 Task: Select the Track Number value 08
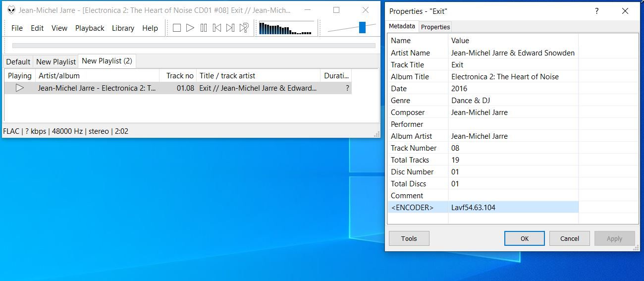tap(513, 148)
